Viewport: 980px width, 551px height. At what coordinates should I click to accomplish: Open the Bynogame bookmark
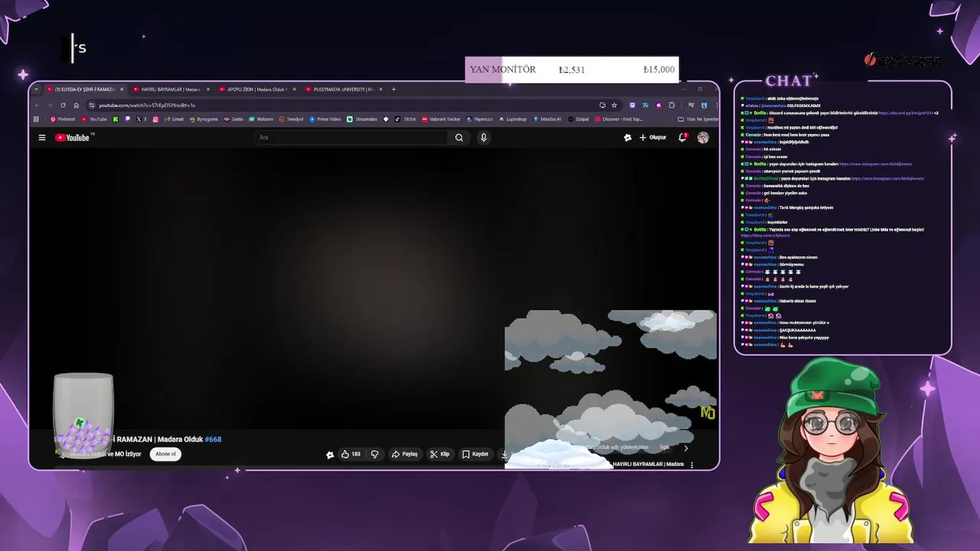click(203, 119)
